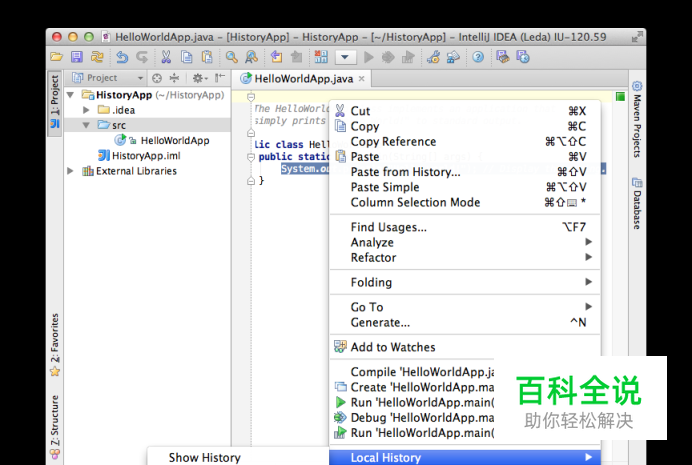This screenshot has width=692, height=465.
Task: Click the Collapse All icon in Project panel
Action: point(175,78)
